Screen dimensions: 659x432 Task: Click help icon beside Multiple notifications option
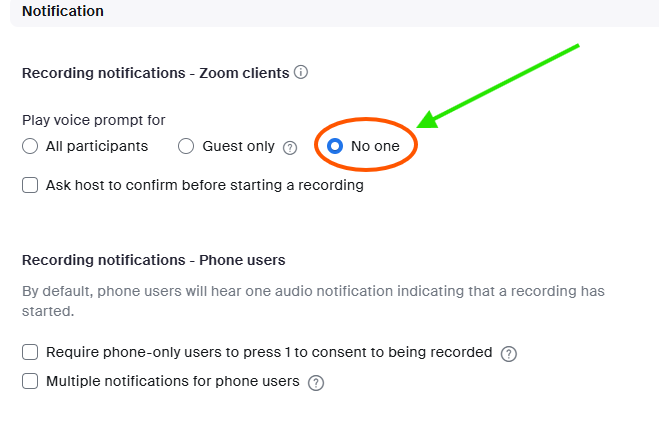(316, 382)
